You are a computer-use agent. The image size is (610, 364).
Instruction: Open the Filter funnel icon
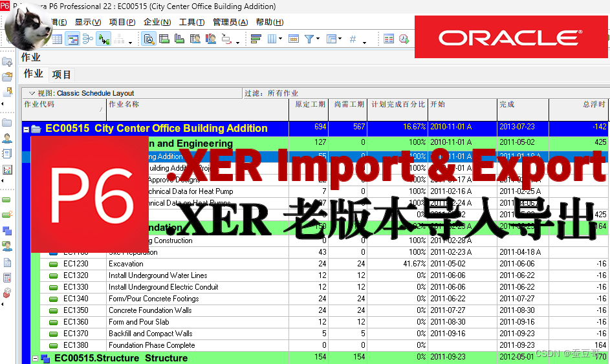tap(309, 39)
